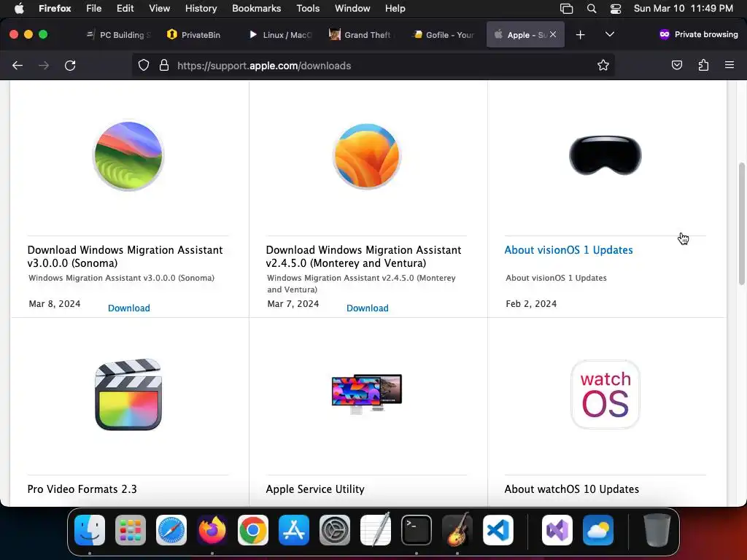Open the Bookmarks menu
Viewport: 747px width, 560px height.
click(x=256, y=8)
